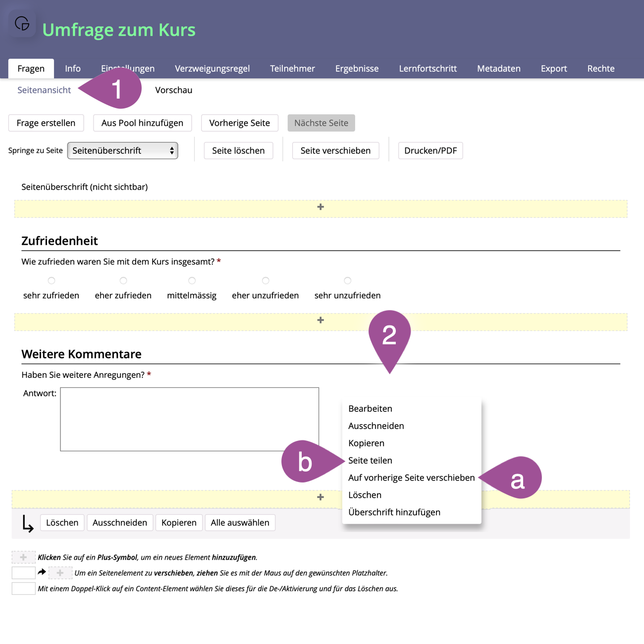Choose 'Seite teilen' from context menu
This screenshot has height=644, width=644.
[x=370, y=461]
